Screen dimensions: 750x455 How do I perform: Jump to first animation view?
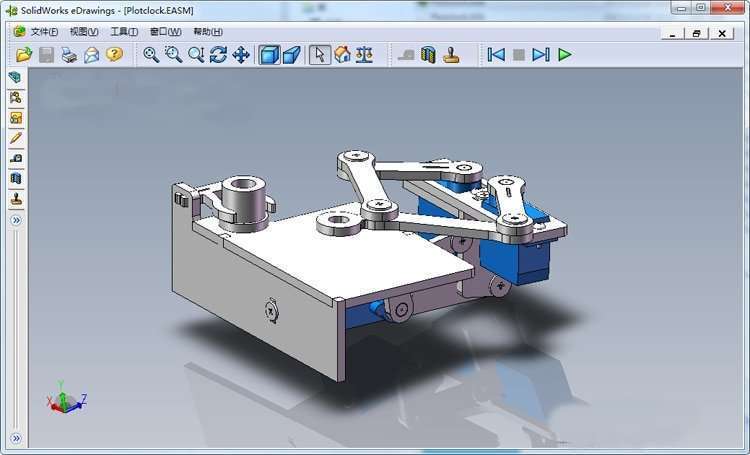(496, 55)
